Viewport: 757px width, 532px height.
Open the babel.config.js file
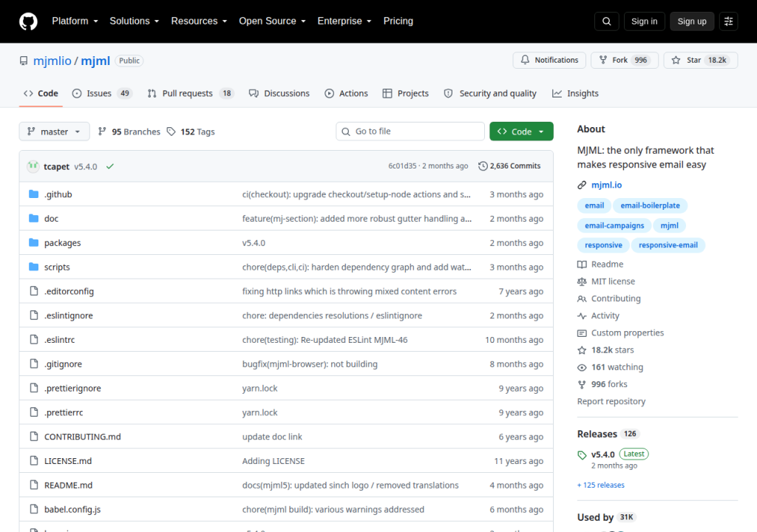(x=72, y=509)
